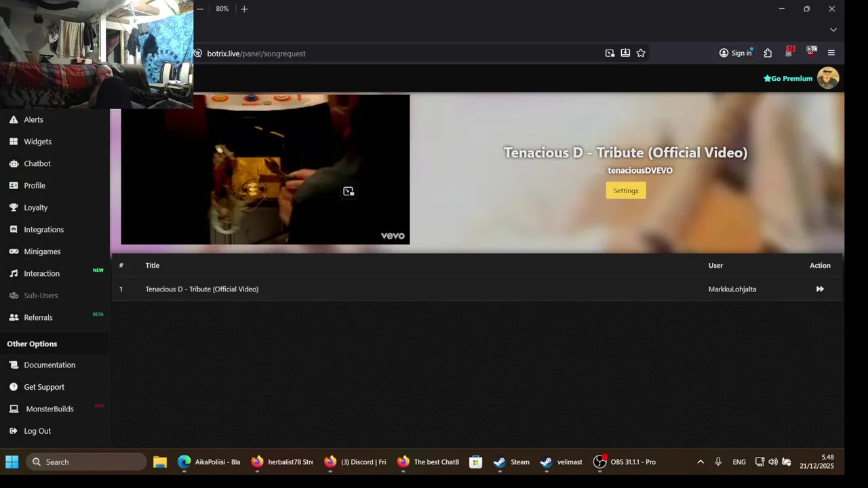This screenshot has width=868, height=488.
Task: Click the taskbar microphone icon
Action: click(718, 462)
